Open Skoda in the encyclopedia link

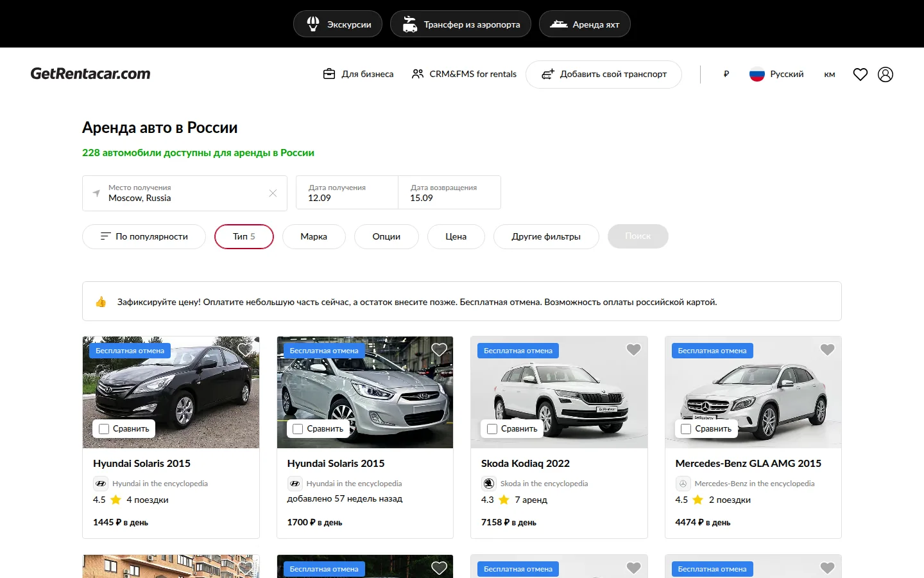pyautogui.click(x=544, y=484)
